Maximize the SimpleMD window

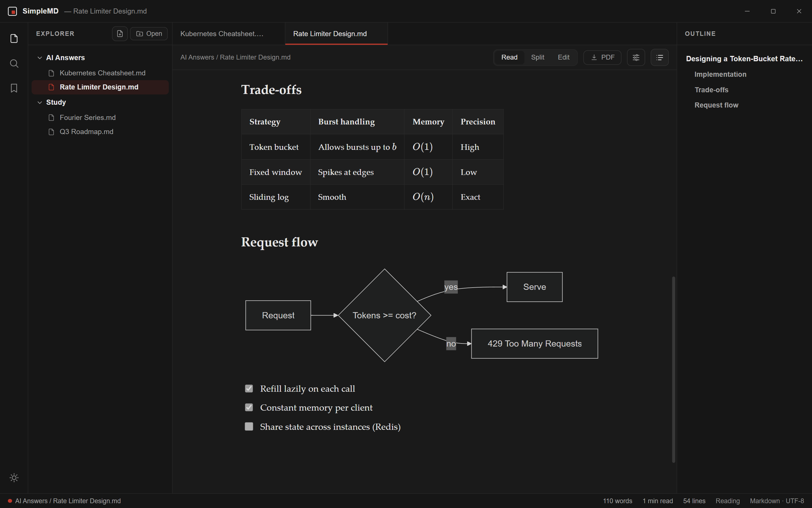pyautogui.click(x=773, y=11)
